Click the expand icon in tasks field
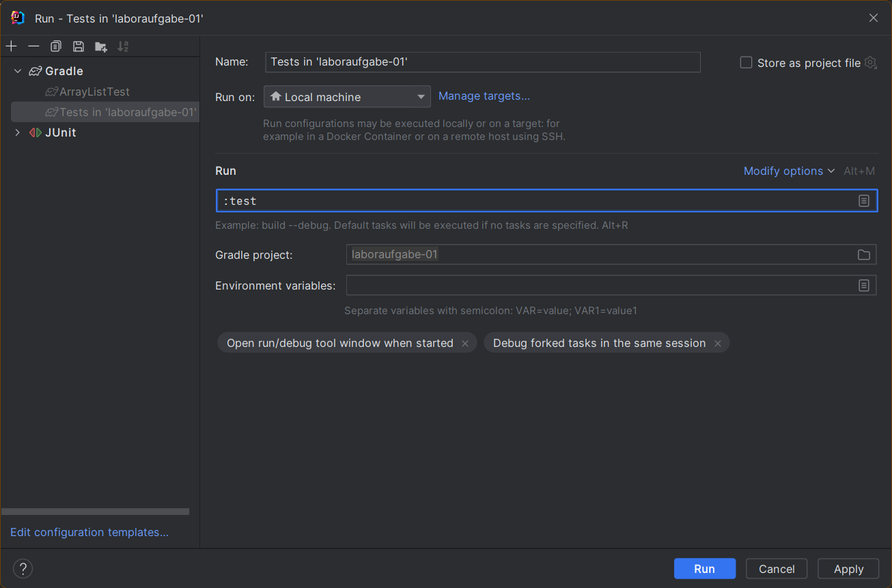Image resolution: width=892 pixels, height=588 pixels. pyautogui.click(x=864, y=201)
